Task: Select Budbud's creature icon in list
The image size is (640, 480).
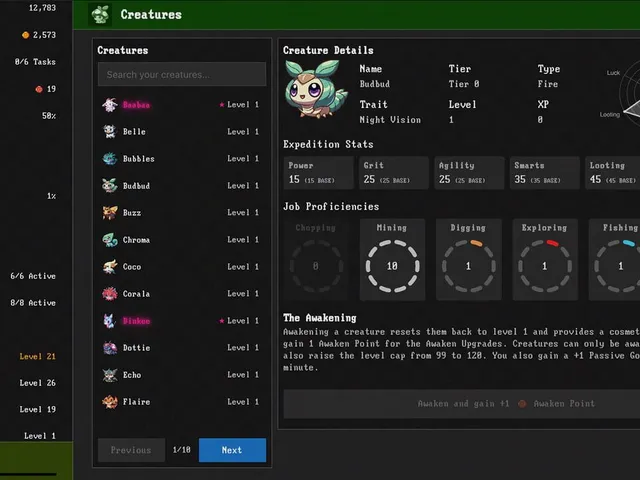Action: [110, 186]
